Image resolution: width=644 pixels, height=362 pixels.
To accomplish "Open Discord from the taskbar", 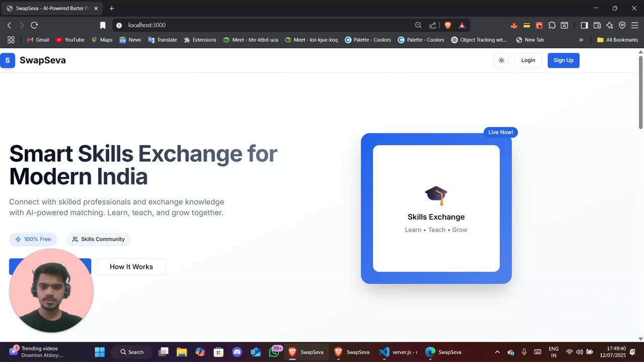I will [x=237, y=352].
